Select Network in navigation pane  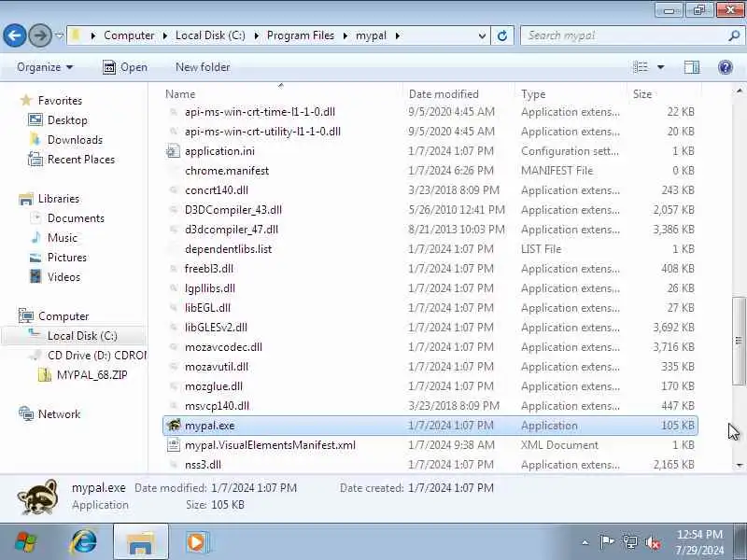coord(59,413)
